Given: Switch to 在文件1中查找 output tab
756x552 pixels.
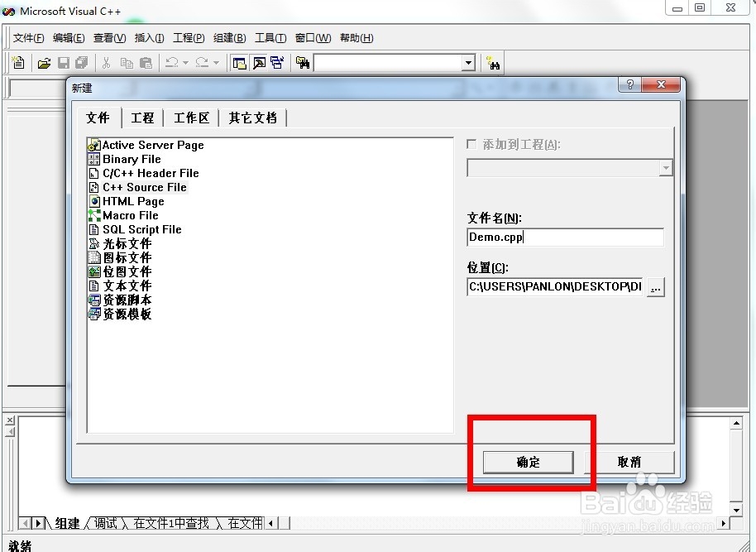Looking at the screenshot, I should [x=171, y=523].
